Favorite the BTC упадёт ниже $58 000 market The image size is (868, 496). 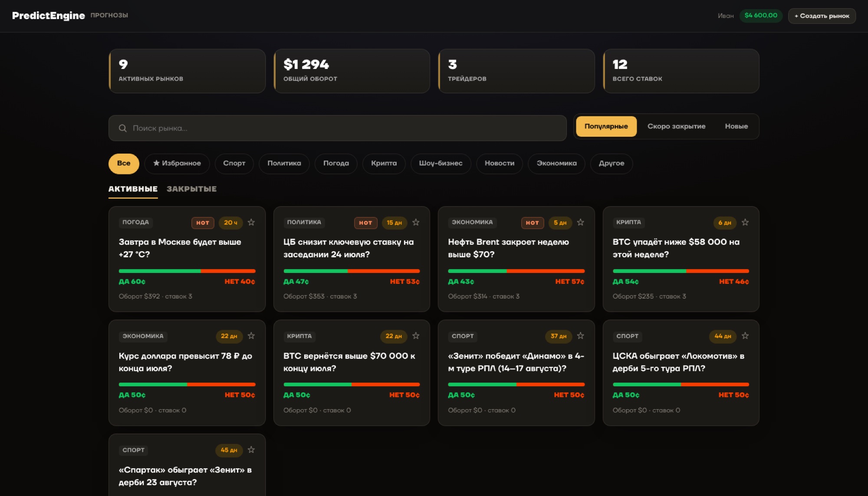pyautogui.click(x=745, y=223)
